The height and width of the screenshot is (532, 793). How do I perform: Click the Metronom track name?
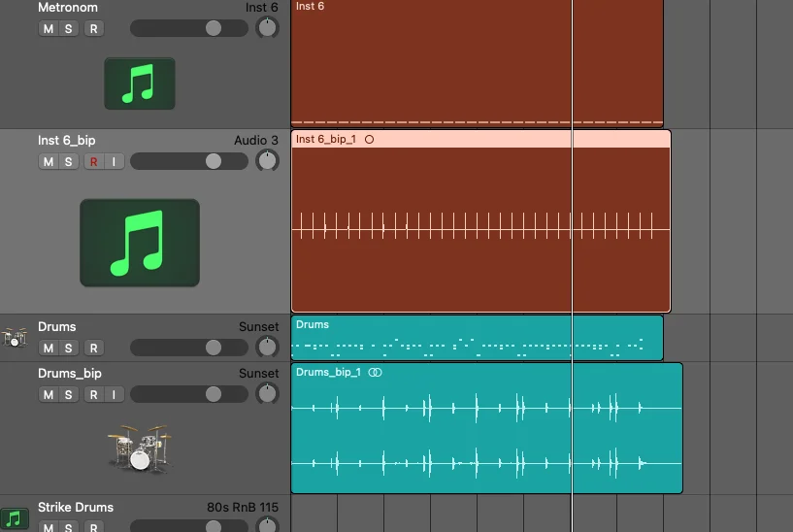click(x=68, y=8)
